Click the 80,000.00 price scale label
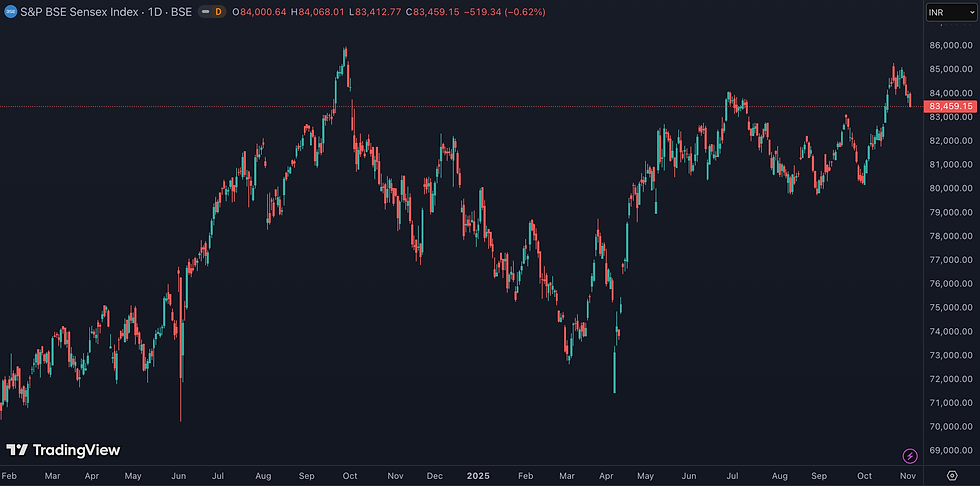Screen dimensions: 980x486 [951, 188]
